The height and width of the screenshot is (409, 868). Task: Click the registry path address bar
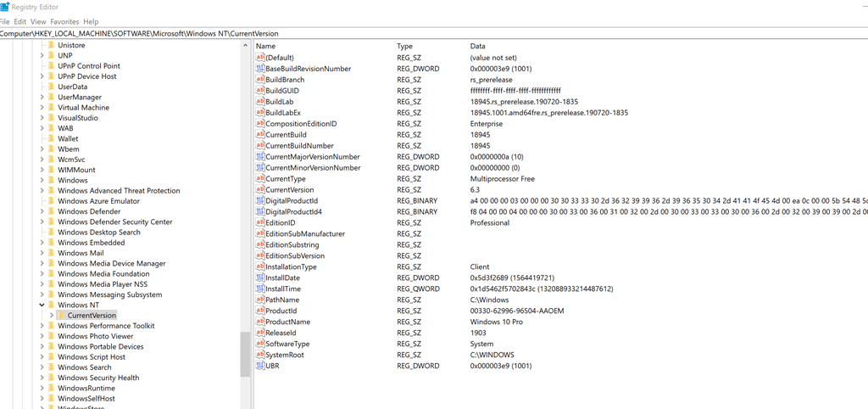pyautogui.click(x=434, y=33)
